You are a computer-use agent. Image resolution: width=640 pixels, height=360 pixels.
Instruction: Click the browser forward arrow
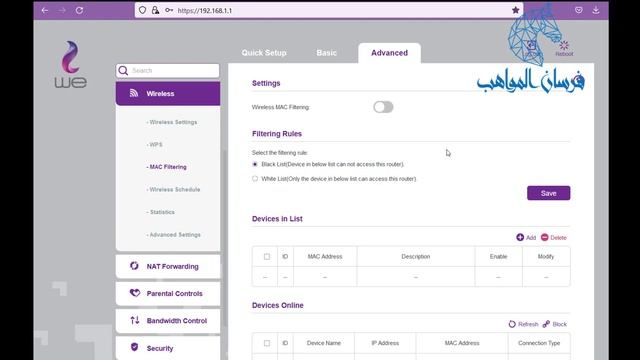pyautogui.click(x=62, y=10)
